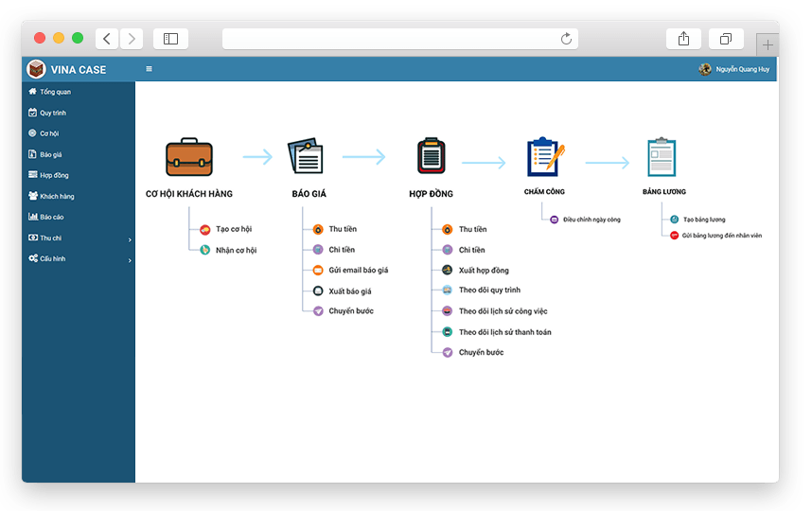Click the user avatar of Nguyễn Quang Huy
The width and height of the screenshot is (812, 511).
pyautogui.click(x=704, y=69)
